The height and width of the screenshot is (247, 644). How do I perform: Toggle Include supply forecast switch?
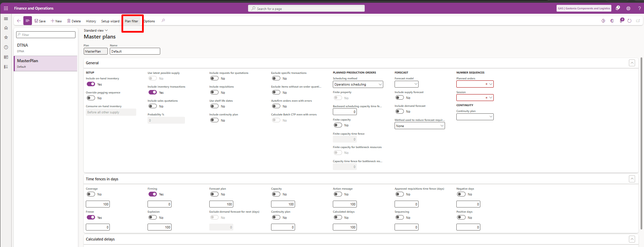399,98
